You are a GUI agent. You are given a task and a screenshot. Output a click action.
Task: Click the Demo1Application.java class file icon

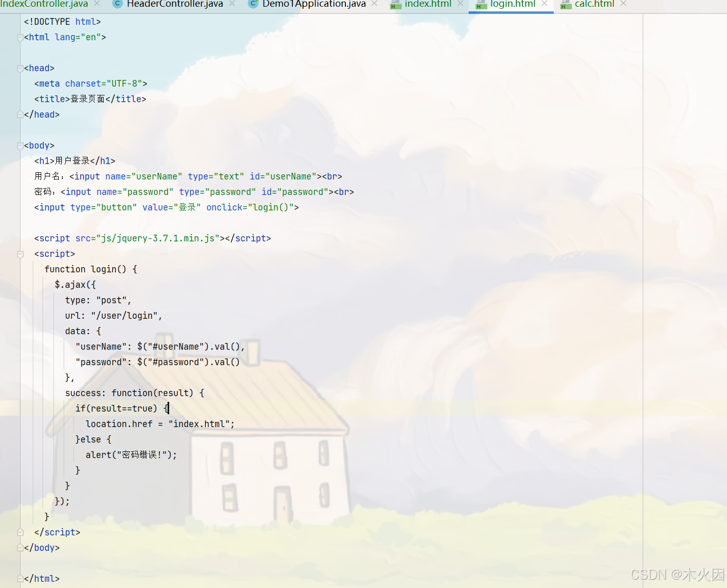253,4
